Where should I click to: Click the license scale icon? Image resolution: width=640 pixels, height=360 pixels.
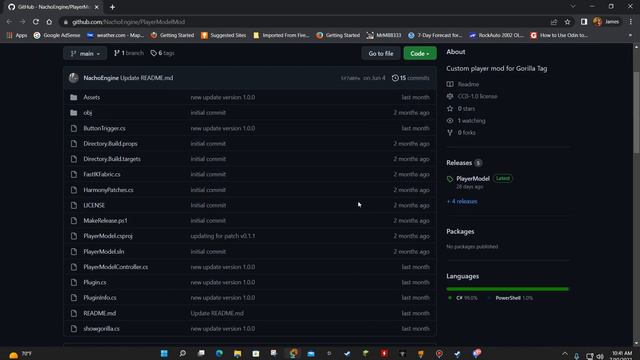450,96
